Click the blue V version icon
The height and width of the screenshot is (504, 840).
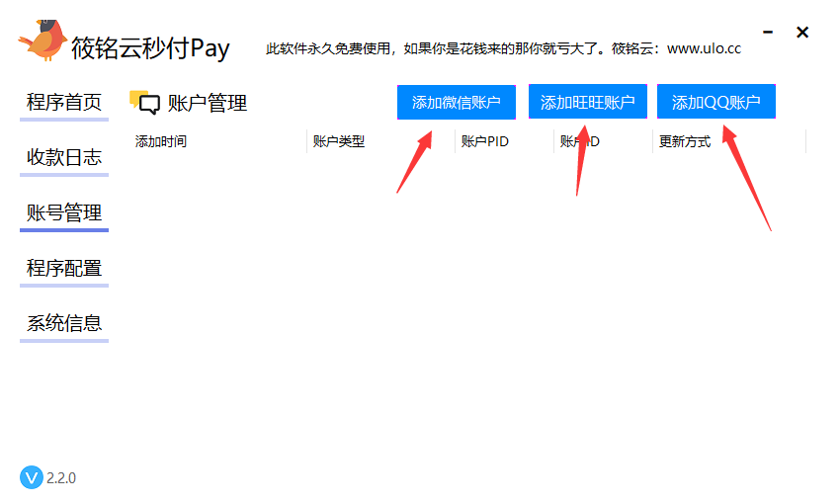coord(32,477)
